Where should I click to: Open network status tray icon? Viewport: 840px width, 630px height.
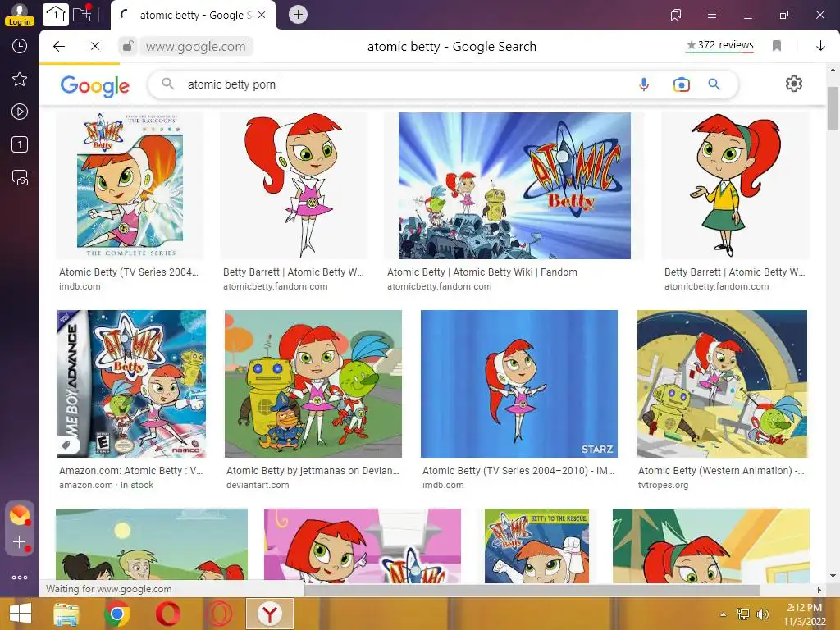[x=743, y=614]
